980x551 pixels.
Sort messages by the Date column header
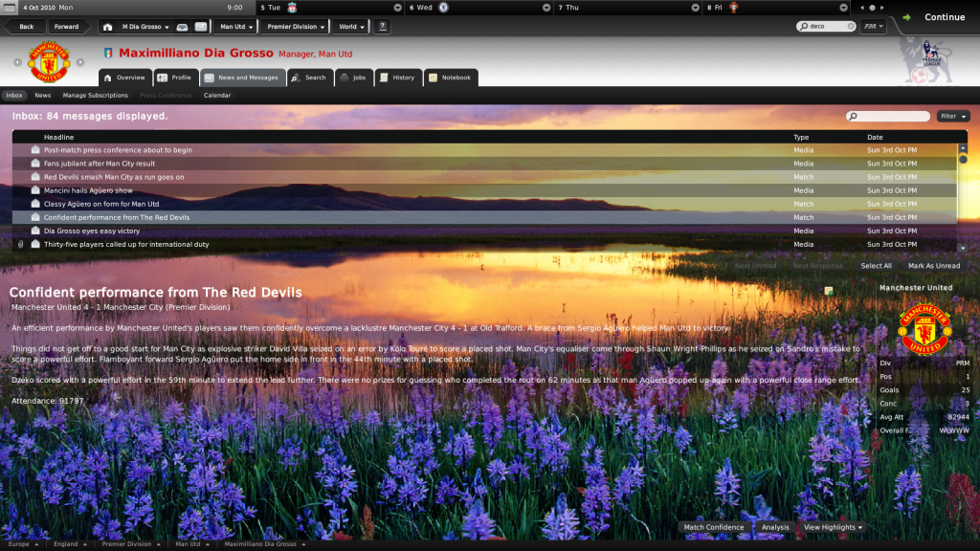pos(875,138)
